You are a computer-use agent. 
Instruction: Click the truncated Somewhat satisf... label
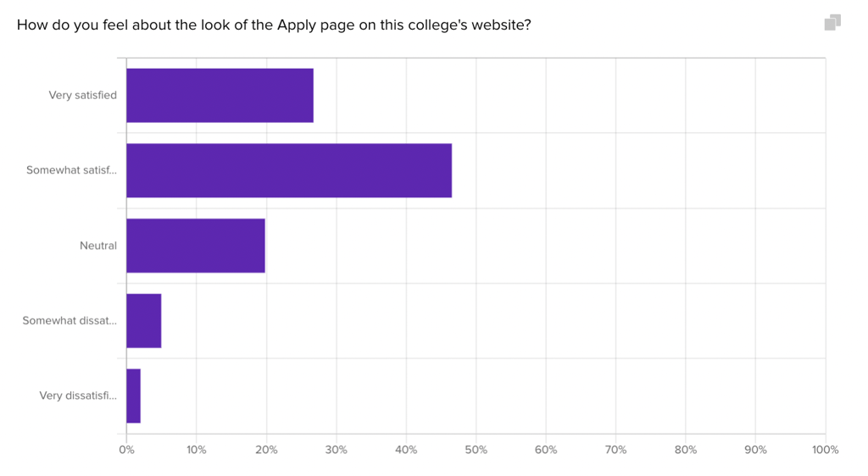[x=71, y=170]
